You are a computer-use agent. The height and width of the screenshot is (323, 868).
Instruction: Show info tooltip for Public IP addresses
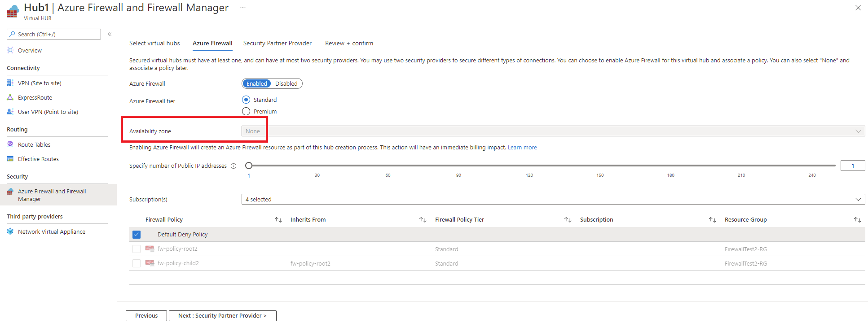coord(234,166)
